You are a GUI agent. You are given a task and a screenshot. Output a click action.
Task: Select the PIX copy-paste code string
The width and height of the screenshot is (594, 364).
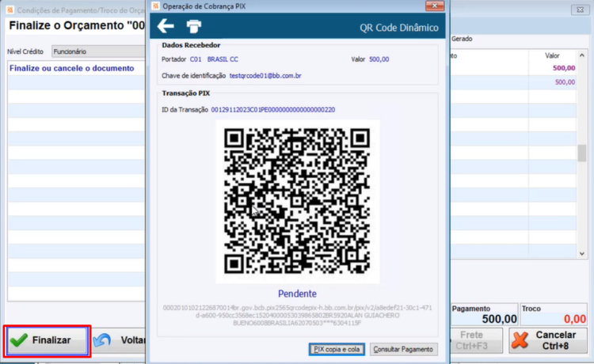pyautogui.click(x=297, y=315)
